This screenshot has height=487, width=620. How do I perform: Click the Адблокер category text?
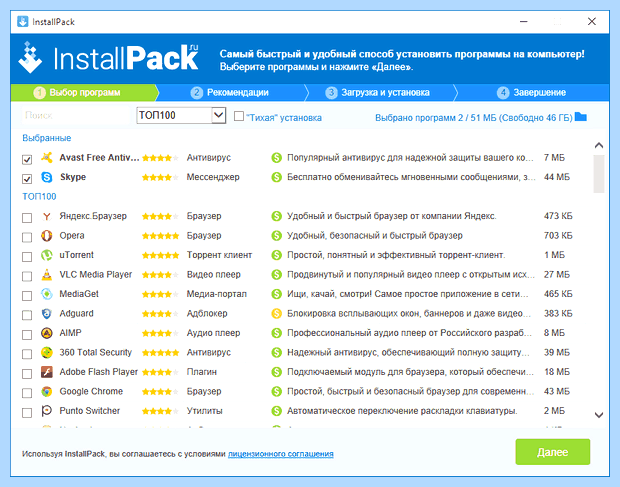point(207,313)
